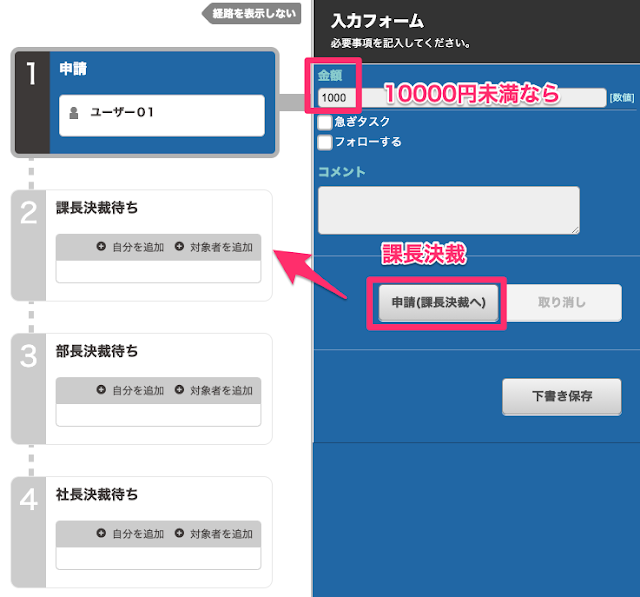Add yourself in 部長決裁待ち step
640x597 pixels.
pos(130,390)
